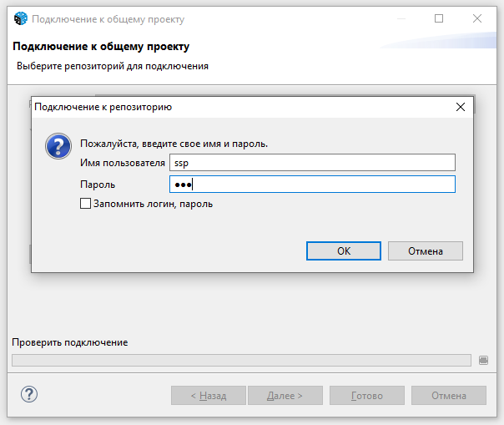504x425 pixels.
Task: Click the 'Запомнить логин, пароль' label text
Action: [152, 204]
